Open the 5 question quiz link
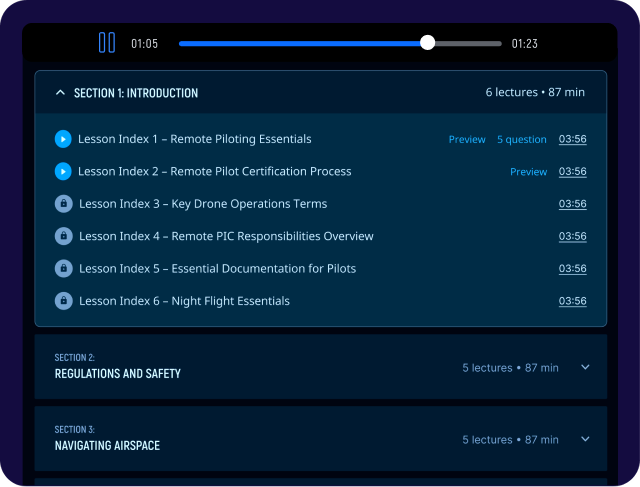 [522, 140]
